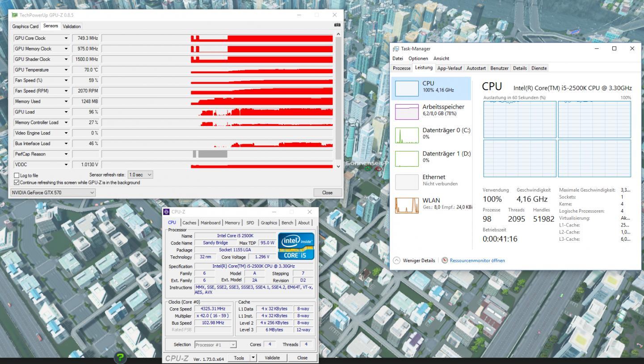Click the 0:00:41:16 Betriebszeit value

pos(501,239)
